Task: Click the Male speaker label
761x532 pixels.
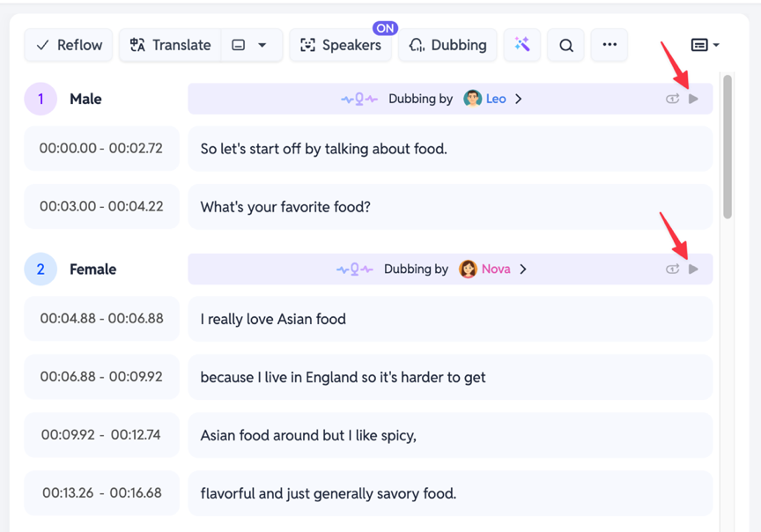Action: (86, 99)
